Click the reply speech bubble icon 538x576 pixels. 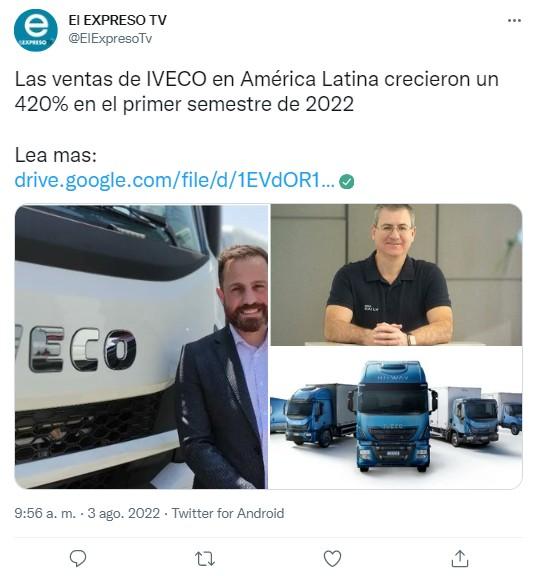pyautogui.click(x=78, y=558)
